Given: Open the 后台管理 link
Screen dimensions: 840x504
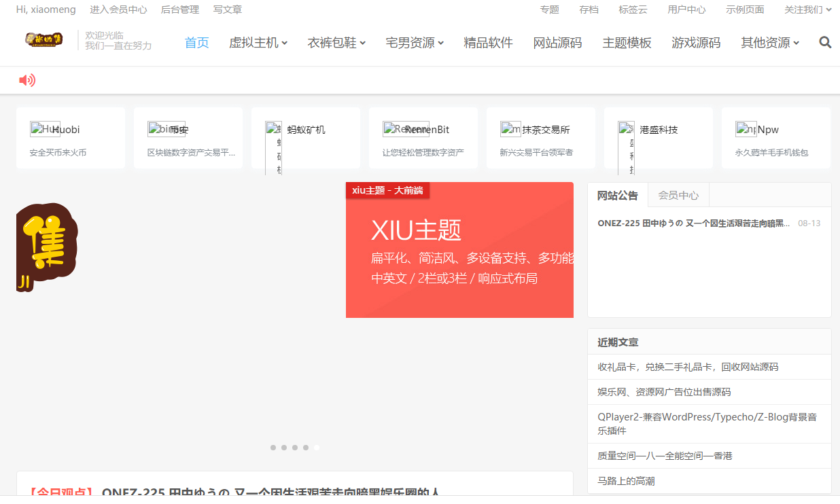Looking at the screenshot, I should pyautogui.click(x=180, y=10).
